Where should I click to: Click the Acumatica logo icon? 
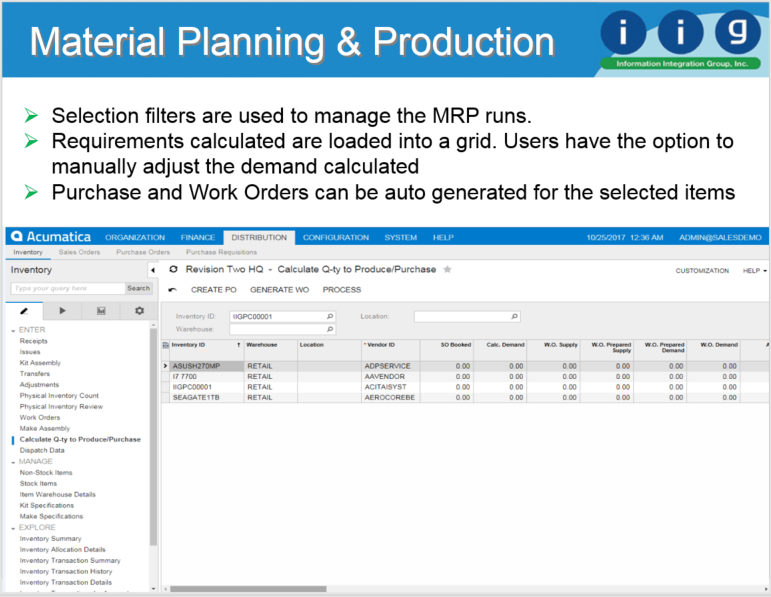pos(17,237)
